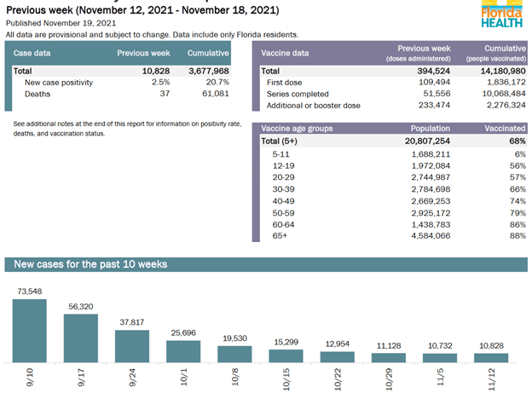The height and width of the screenshot is (393, 532).
Task: Select the 9/17 bar with 56,320 cases
Action: click(x=81, y=335)
